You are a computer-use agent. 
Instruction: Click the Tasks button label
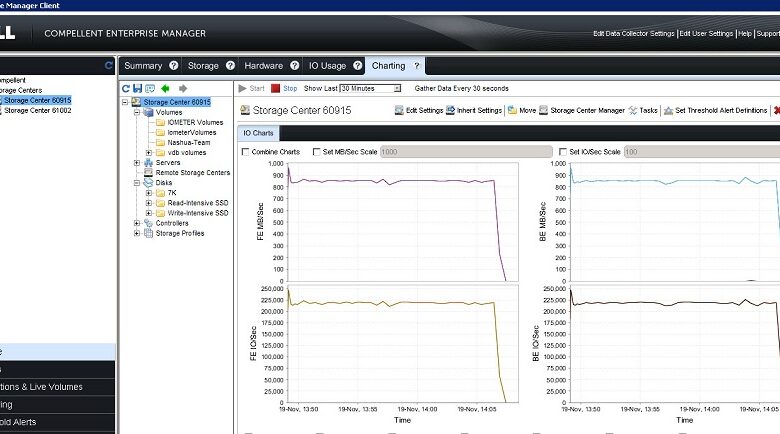(648, 110)
